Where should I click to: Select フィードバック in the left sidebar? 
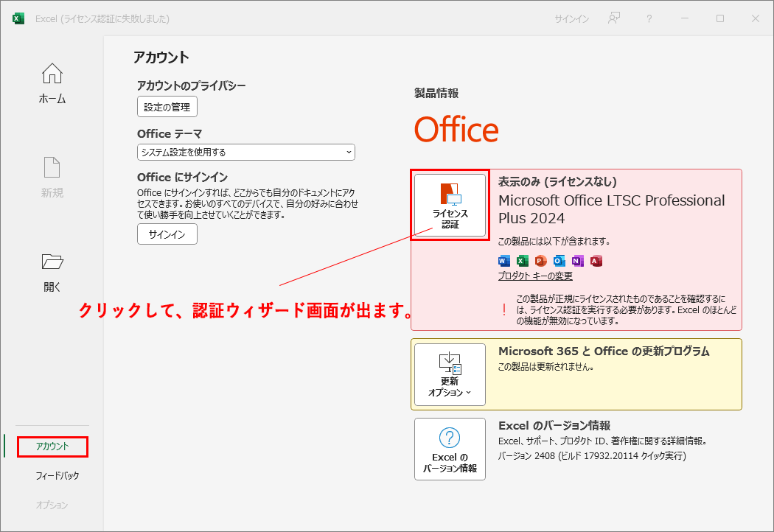[x=57, y=476]
